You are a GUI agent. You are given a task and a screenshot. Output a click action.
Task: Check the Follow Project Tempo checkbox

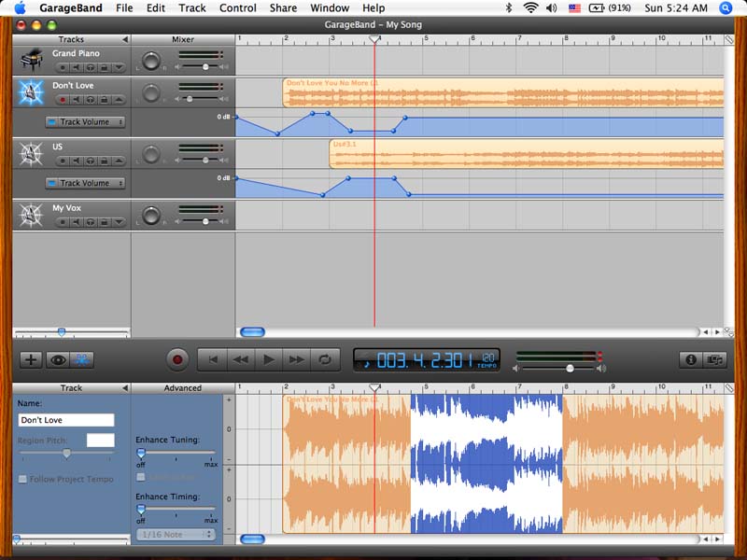pos(22,479)
